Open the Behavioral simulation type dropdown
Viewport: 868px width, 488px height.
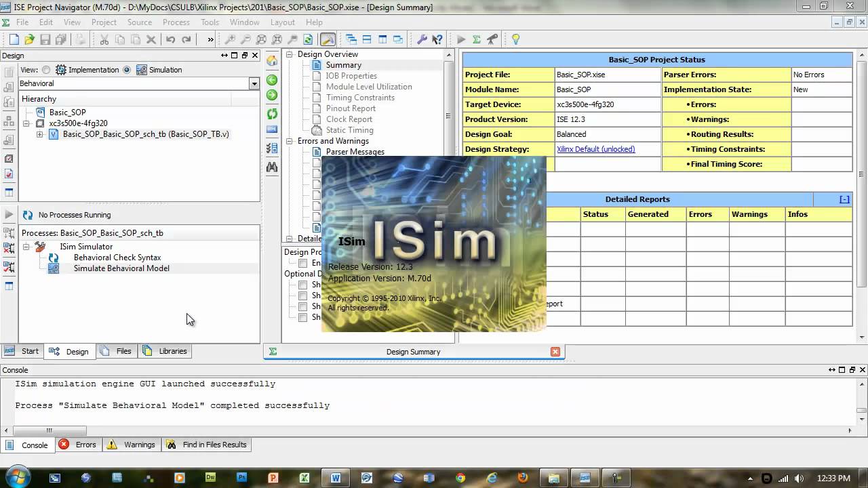click(x=254, y=83)
